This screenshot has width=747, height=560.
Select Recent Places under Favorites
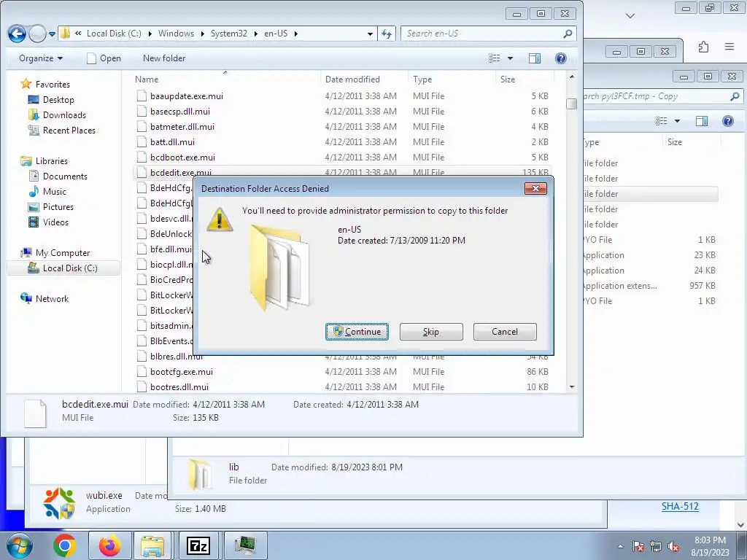coord(62,130)
